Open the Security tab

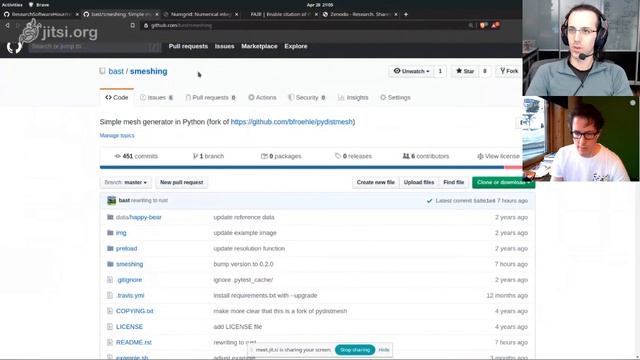pos(307,98)
